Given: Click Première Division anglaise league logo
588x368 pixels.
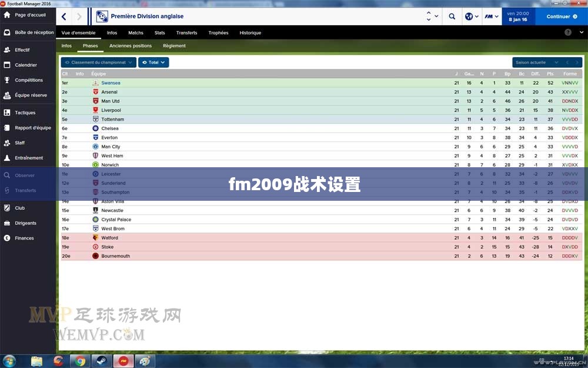Looking at the screenshot, I should (x=102, y=16).
